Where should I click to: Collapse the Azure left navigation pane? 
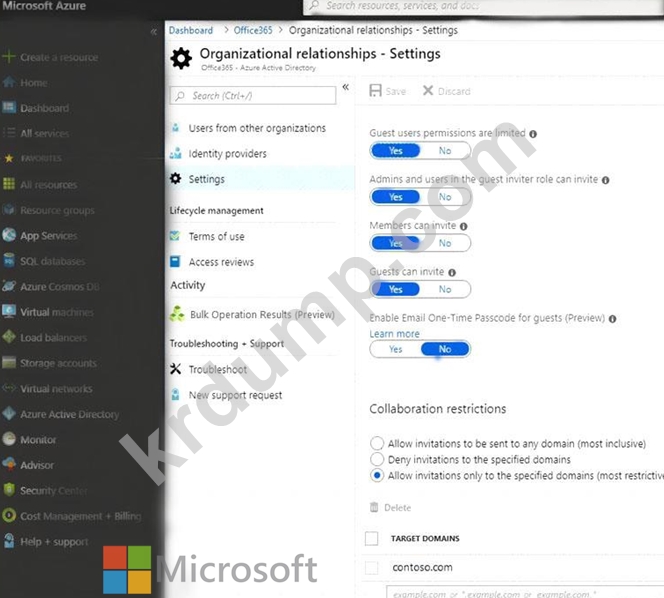point(154,32)
